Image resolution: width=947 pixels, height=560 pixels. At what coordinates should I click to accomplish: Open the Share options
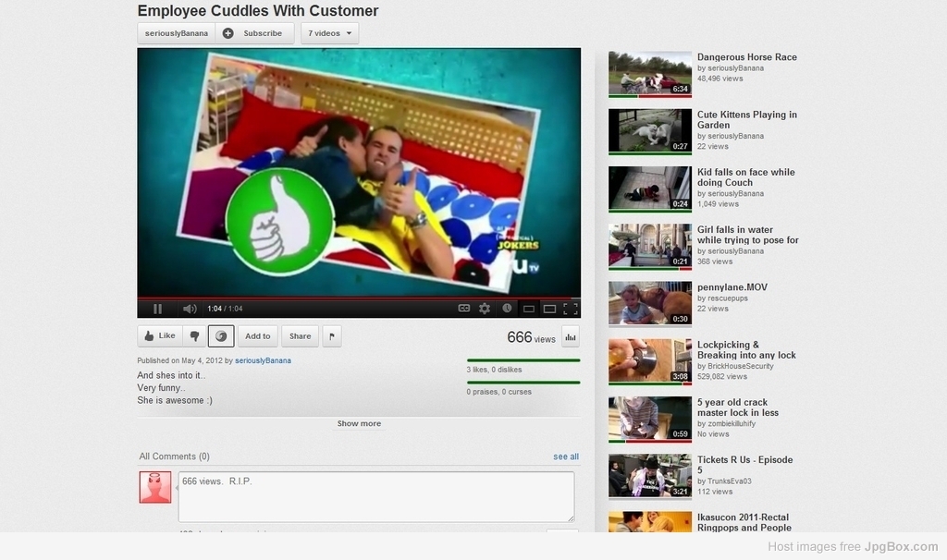300,336
